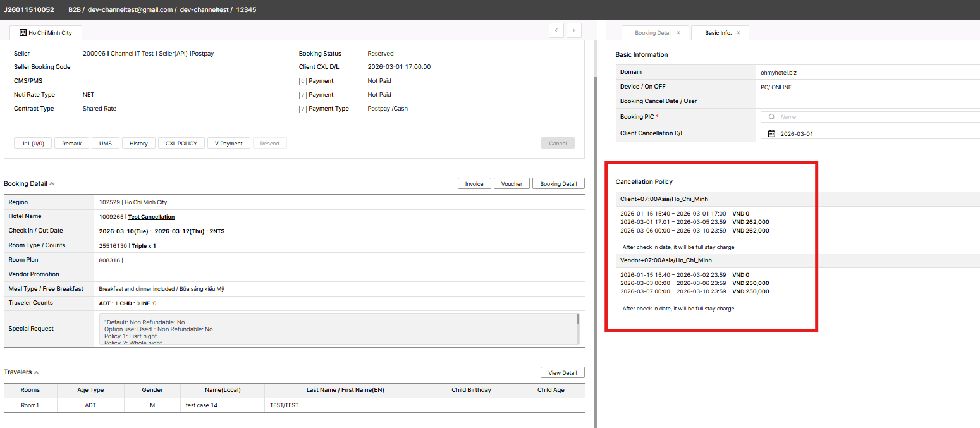The width and height of the screenshot is (980, 428).
Task: Click the previous arrow beside city tab
Action: tap(556, 30)
